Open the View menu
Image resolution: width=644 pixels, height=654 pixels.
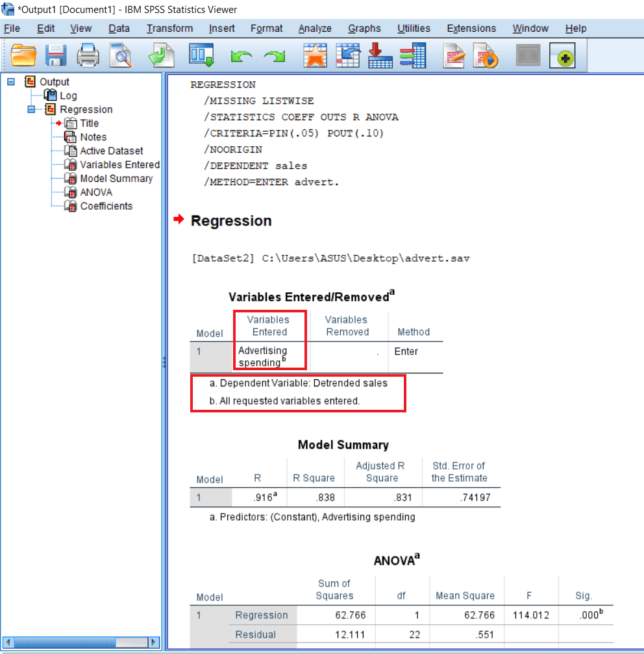point(81,29)
